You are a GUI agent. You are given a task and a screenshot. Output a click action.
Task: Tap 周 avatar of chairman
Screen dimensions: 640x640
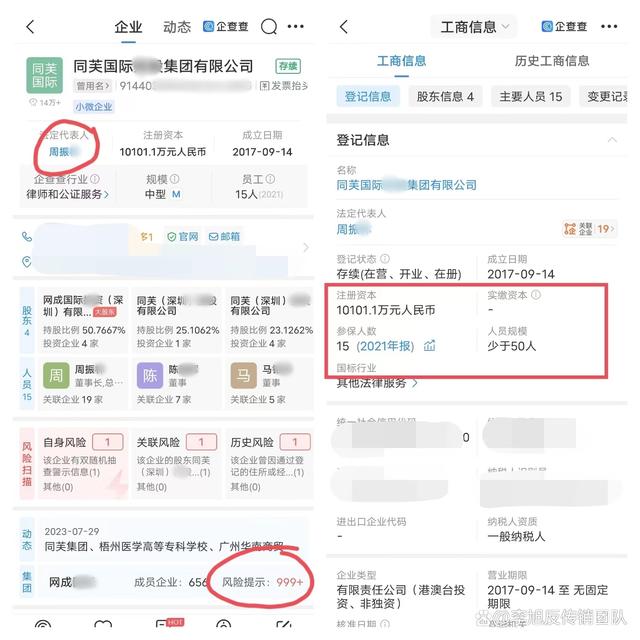56,376
